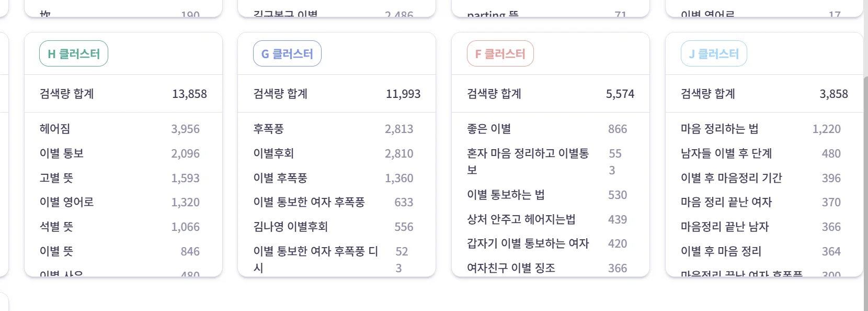This screenshot has width=868, height=311.
Task: Click the keyword 헤어짐 in H cluster
Action: [55, 129]
